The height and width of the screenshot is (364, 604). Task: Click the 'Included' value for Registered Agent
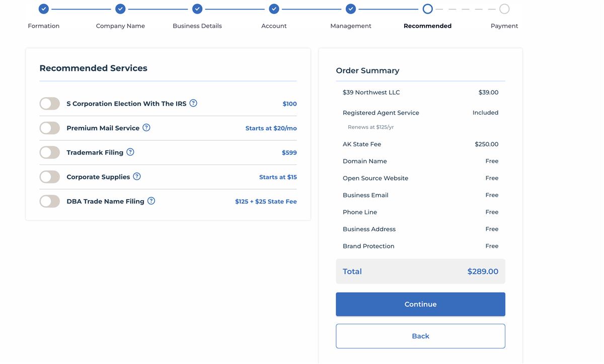click(485, 113)
